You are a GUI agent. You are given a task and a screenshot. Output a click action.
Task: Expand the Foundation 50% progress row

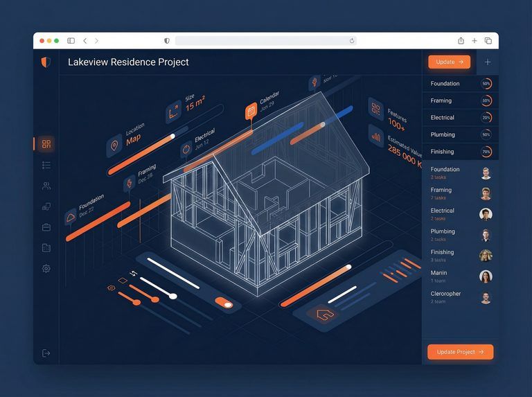pos(460,84)
